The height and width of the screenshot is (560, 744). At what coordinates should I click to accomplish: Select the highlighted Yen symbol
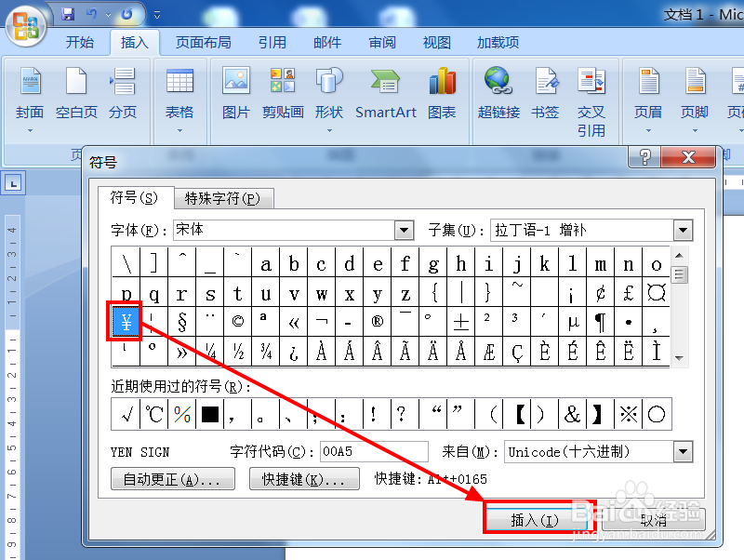124,321
